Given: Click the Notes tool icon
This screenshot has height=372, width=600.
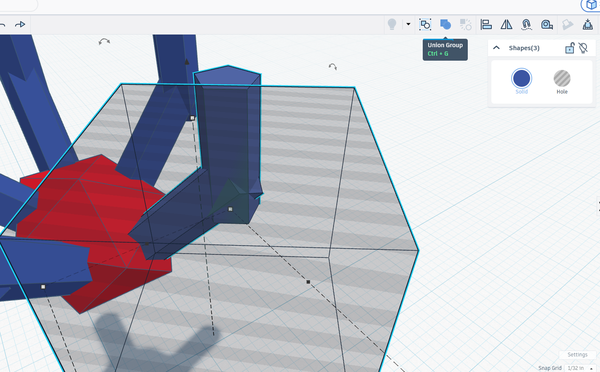Looking at the screenshot, I should (567, 24).
